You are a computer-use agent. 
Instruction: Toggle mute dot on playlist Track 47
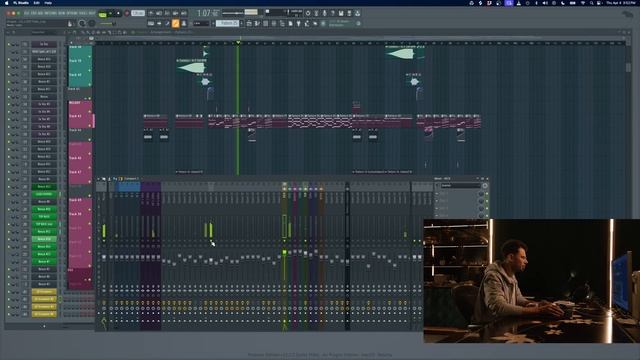89,182
